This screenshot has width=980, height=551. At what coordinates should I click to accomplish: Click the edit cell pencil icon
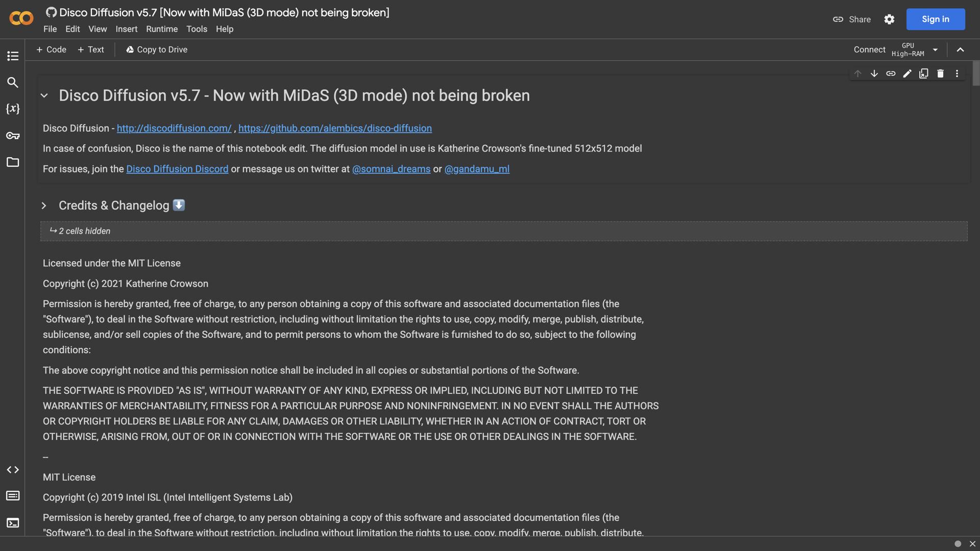pyautogui.click(x=907, y=73)
